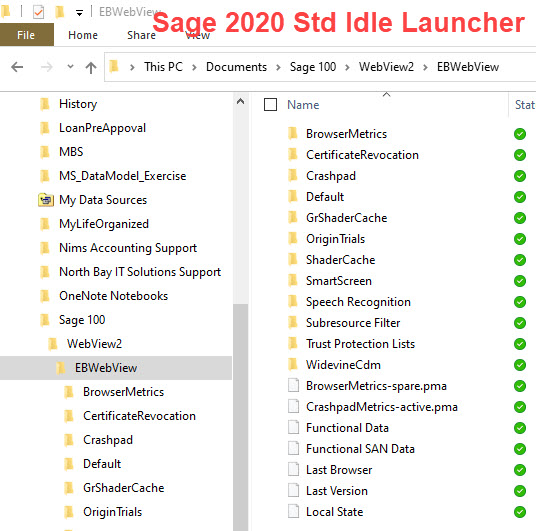Expand chevron after This PC breadcrumb

pyautogui.click(x=194, y=67)
